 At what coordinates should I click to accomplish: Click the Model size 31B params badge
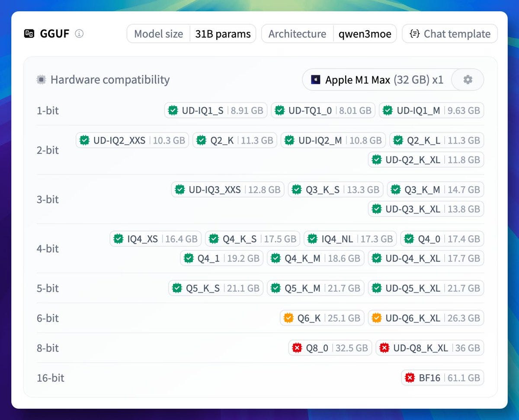pos(191,34)
